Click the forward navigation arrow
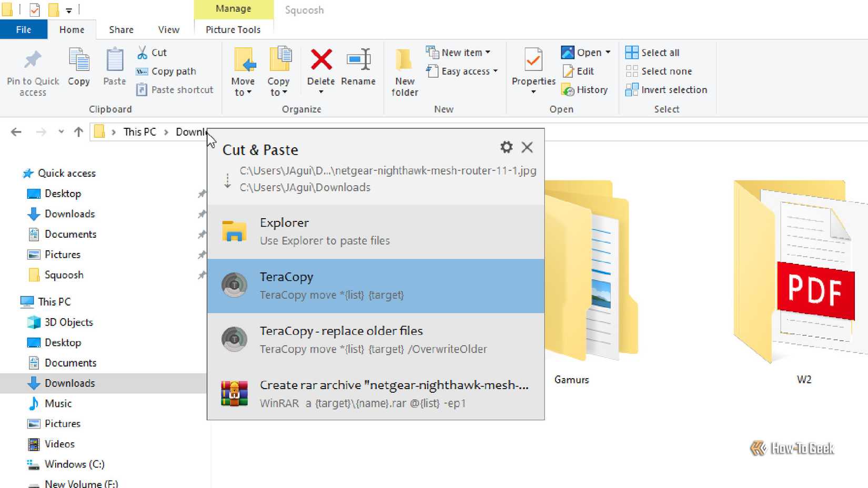This screenshot has height=488, width=868. (41, 132)
